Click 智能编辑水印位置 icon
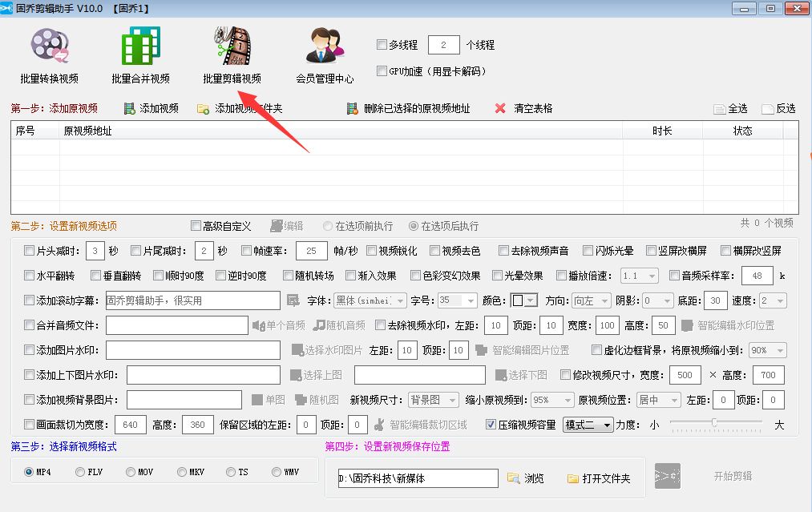This screenshot has height=512, width=812. [687, 325]
